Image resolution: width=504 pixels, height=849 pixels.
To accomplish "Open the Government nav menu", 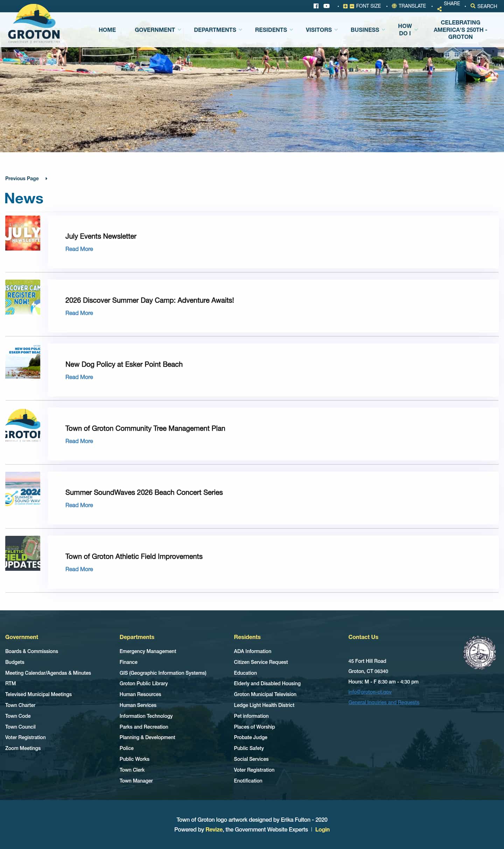I will pos(155,30).
